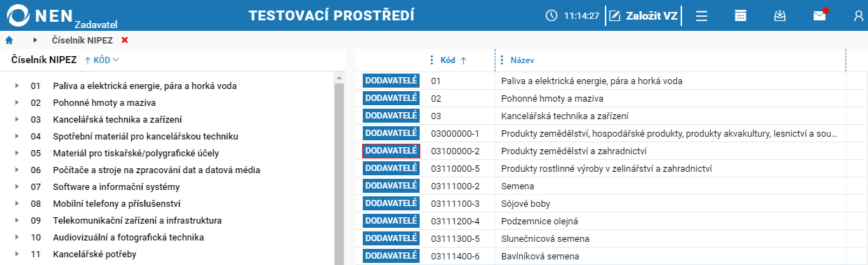Go to home via house icon

click(x=9, y=40)
